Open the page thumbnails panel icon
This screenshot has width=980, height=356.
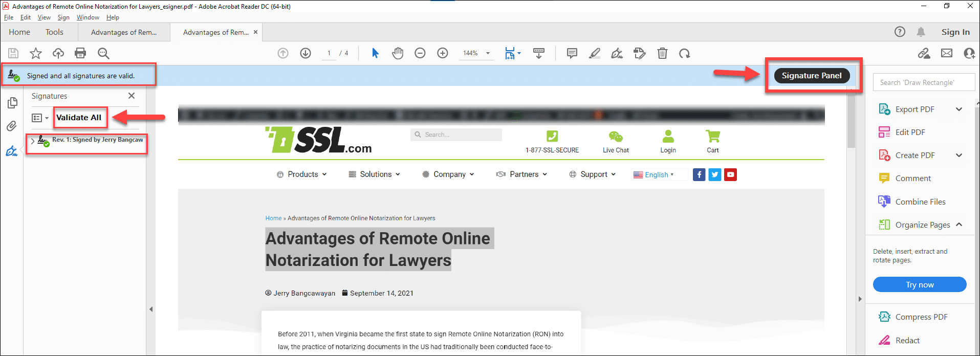pyautogui.click(x=12, y=103)
